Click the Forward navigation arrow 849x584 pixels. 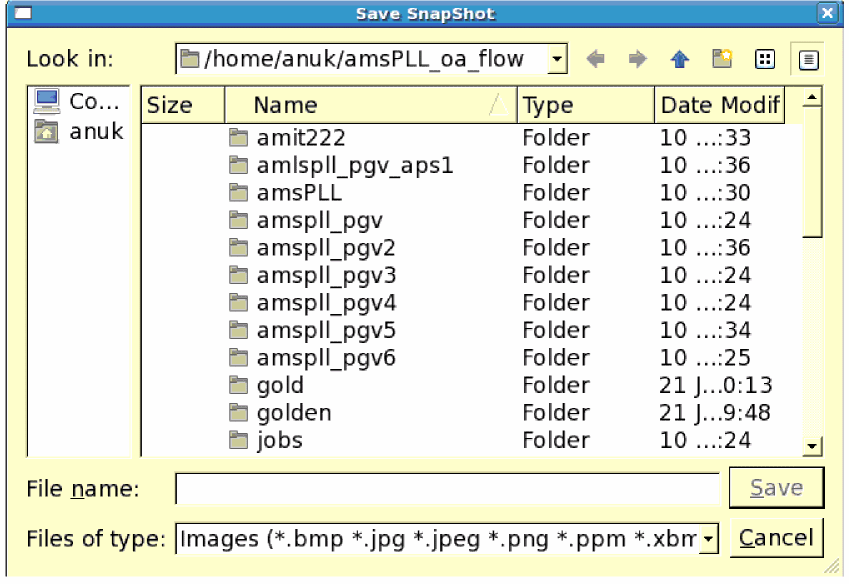(637, 60)
